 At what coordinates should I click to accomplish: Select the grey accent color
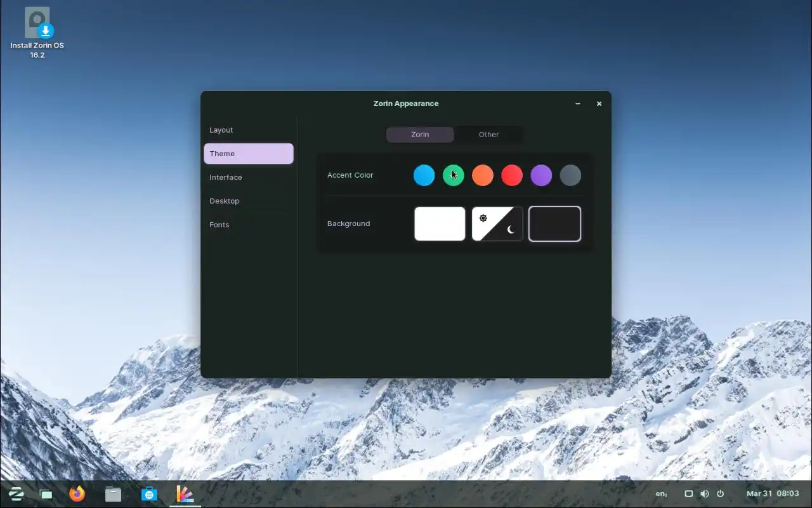[570, 175]
